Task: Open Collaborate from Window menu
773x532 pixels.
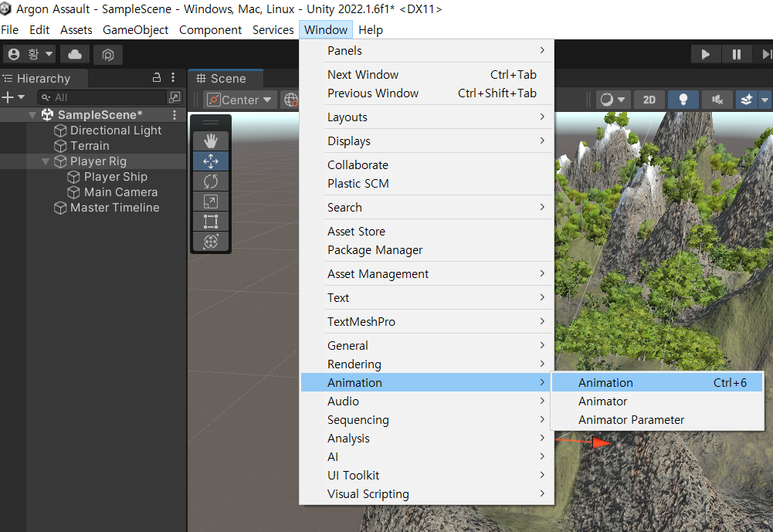Action: coord(427,165)
